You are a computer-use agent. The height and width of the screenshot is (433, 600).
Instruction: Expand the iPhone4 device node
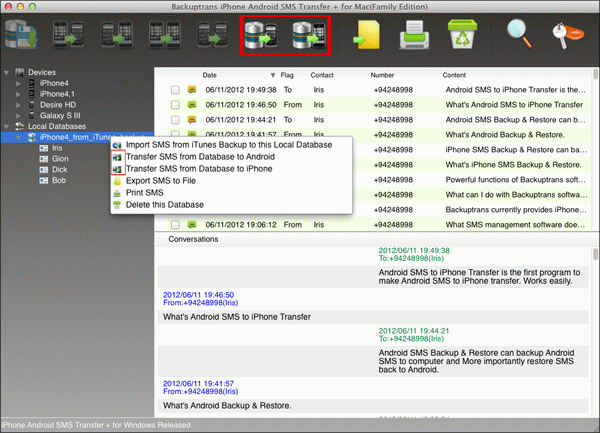[18, 83]
